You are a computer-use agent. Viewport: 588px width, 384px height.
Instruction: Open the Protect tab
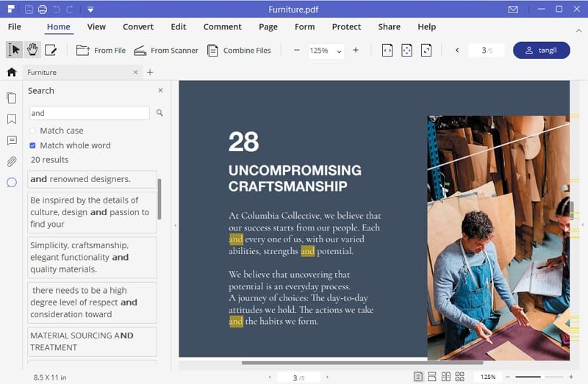pos(346,27)
